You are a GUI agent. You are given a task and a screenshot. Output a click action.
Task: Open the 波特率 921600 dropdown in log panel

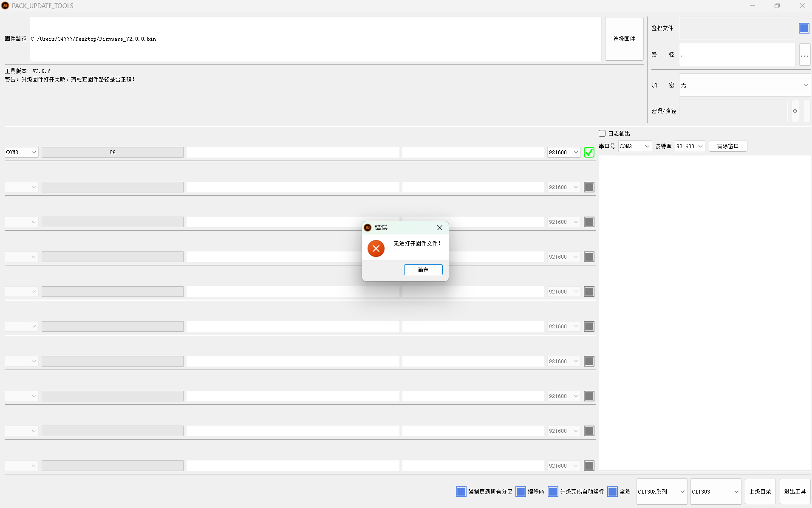(x=690, y=146)
